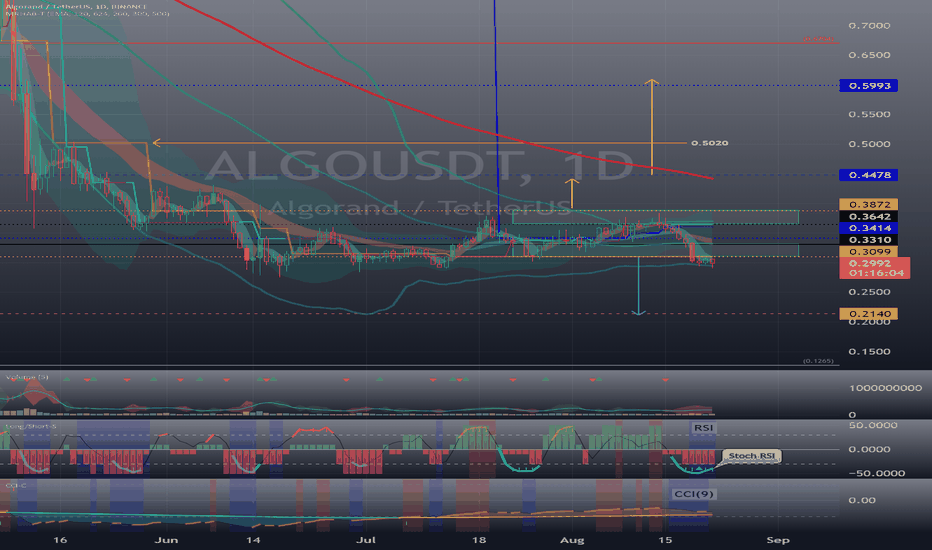Click the Jul date on time axis
This screenshot has width=932, height=550.
point(366,540)
